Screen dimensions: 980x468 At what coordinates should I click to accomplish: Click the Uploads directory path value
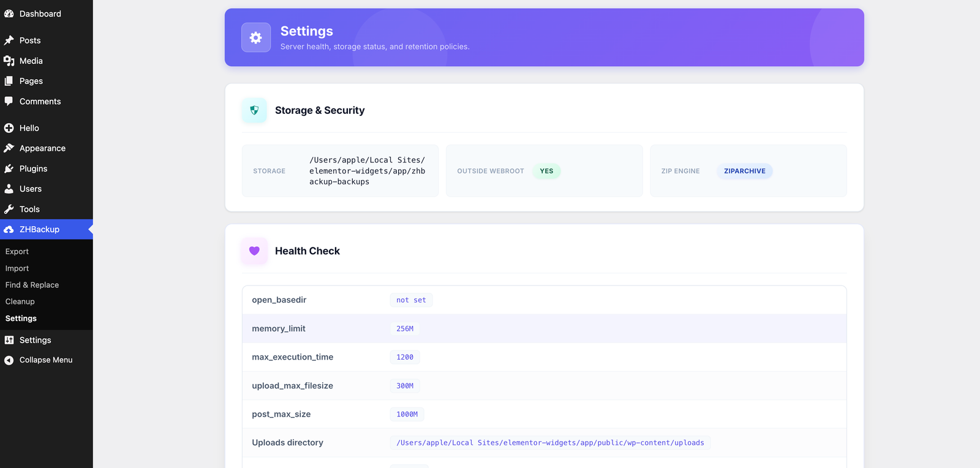[x=550, y=443]
